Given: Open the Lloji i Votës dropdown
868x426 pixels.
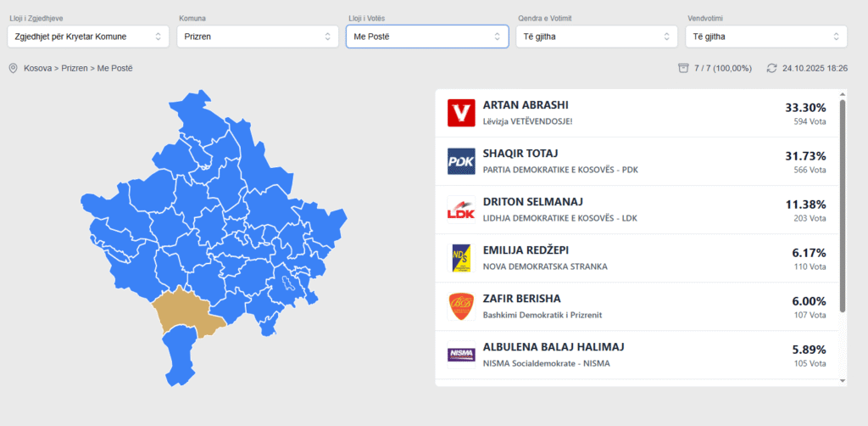Looking at the screenshot, I should coord(427,36).
